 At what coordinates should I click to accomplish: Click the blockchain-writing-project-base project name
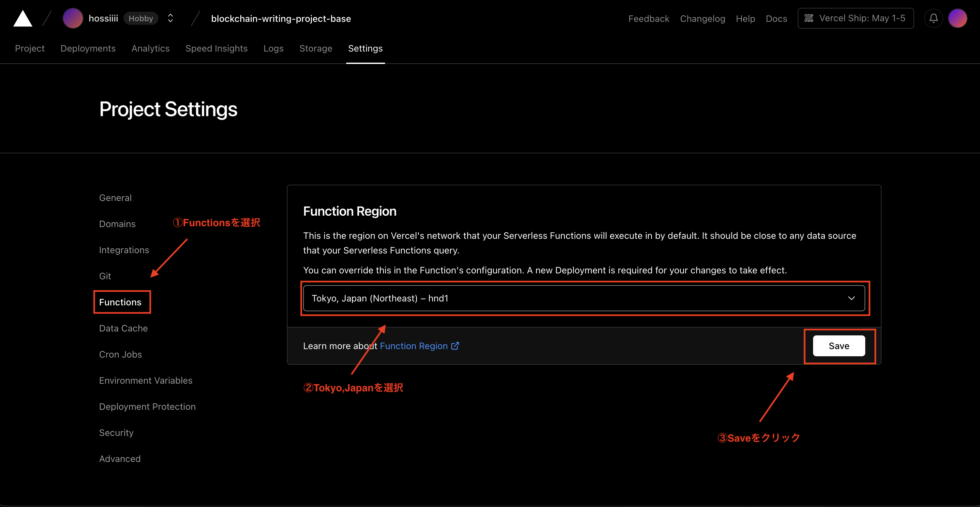pyautogui.click(x=281, y=19)
